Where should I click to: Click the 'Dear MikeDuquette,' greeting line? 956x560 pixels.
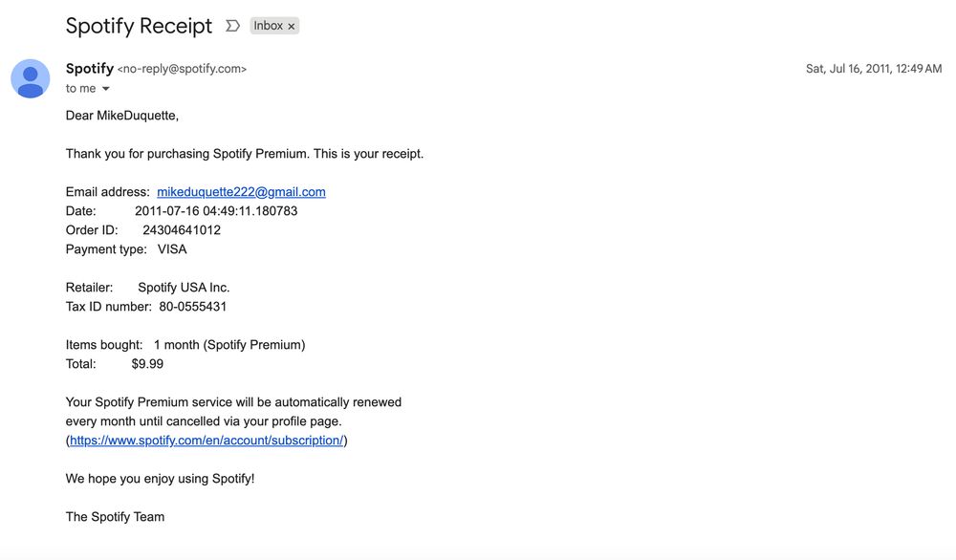pos(122,116)
